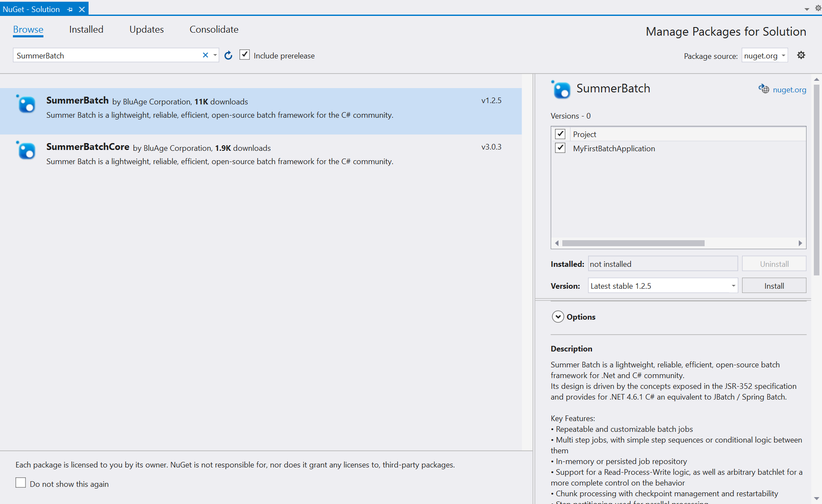Click project list scroll left arrow
This screenshot has height=504, width=822.
[557, 243]
